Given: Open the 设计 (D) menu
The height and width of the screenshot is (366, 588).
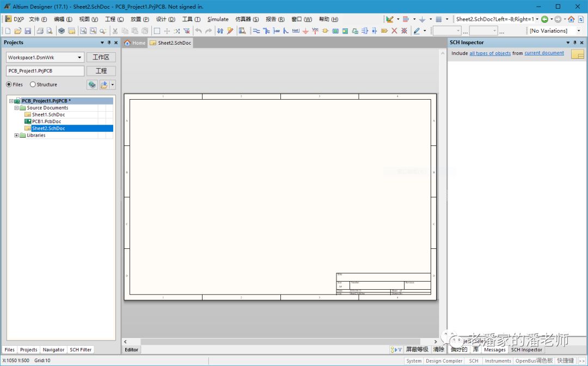Looking at the screenshot, I should (x=165, y=19).
